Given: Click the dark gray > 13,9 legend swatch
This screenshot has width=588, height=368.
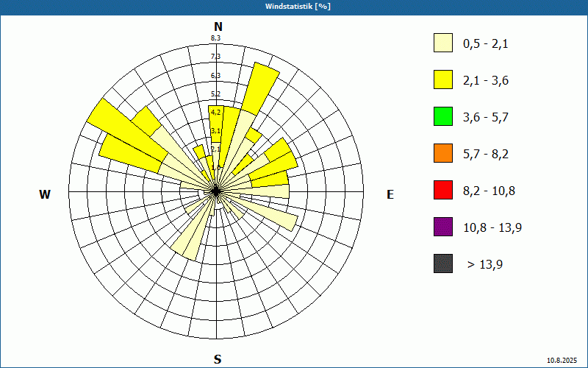Looking at the screenshot, I should tap(443, 263).
